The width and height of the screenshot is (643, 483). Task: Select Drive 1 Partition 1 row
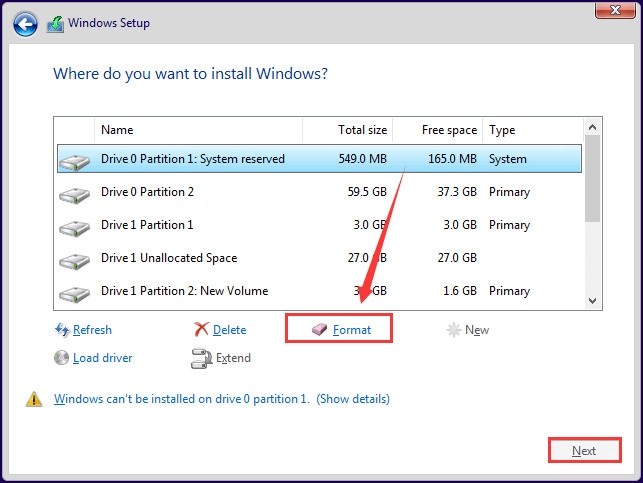[319, 225]
